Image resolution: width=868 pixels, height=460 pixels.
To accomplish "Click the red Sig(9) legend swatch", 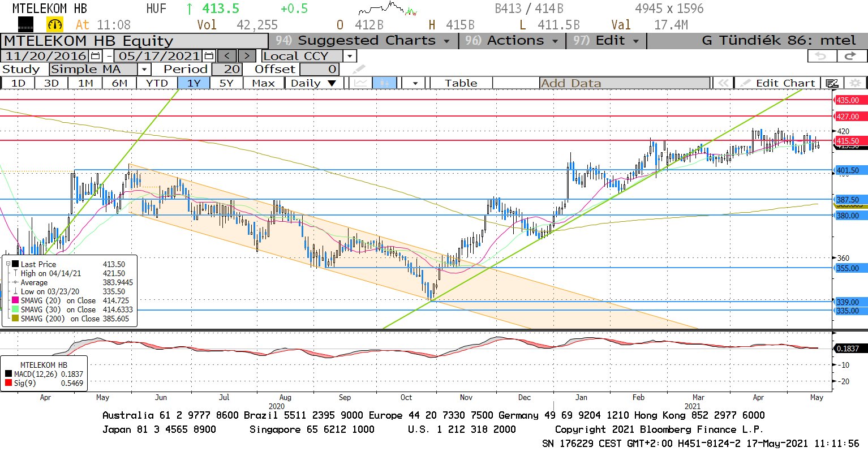I will pyautogui.click(x=8, y=383).
